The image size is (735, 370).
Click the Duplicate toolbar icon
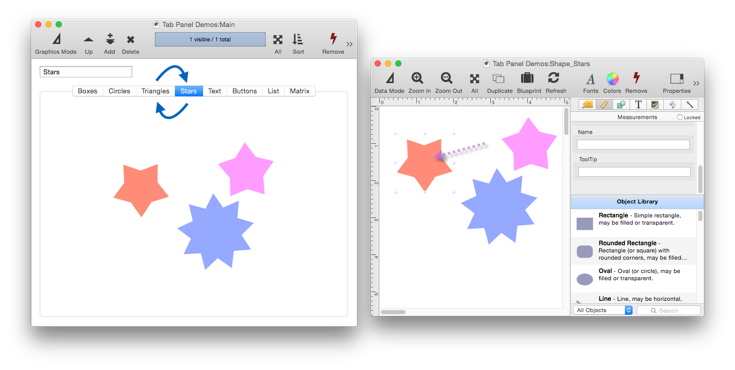tap(498, 78)
